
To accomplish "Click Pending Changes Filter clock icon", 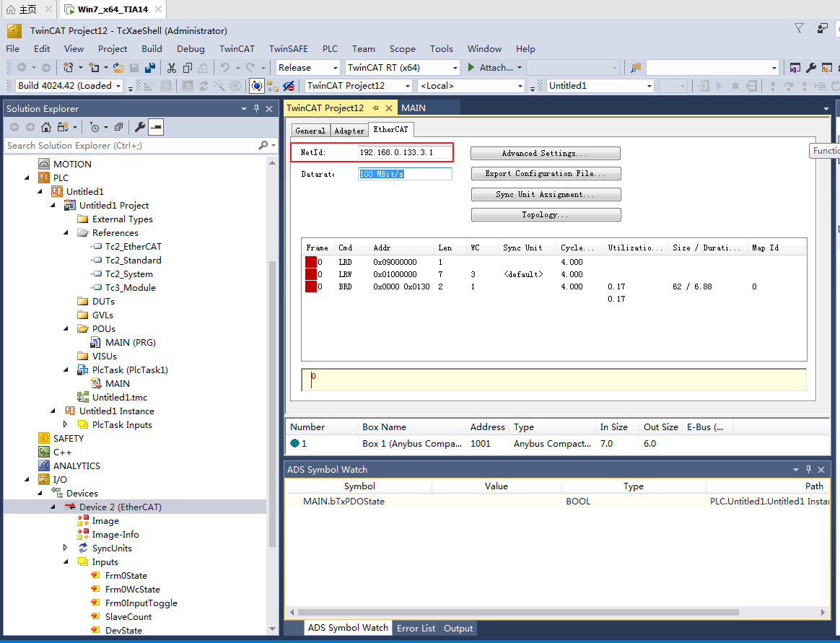I will (x=95, y=127).
